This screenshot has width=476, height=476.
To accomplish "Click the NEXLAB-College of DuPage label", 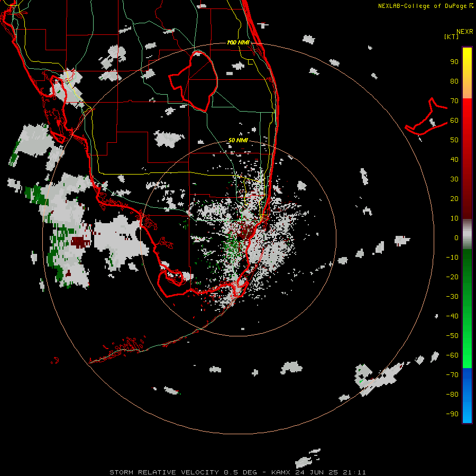I will 425,6.
